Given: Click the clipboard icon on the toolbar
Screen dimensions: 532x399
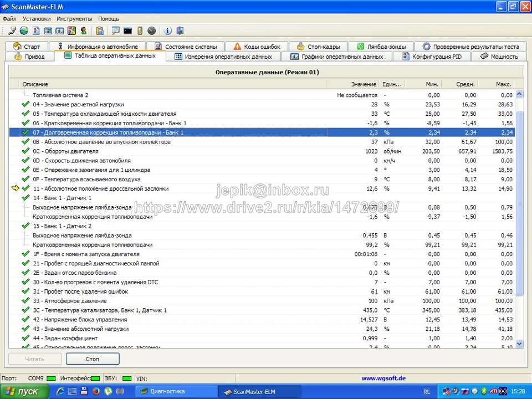Looking at the screenshot, I should [100, 30].
